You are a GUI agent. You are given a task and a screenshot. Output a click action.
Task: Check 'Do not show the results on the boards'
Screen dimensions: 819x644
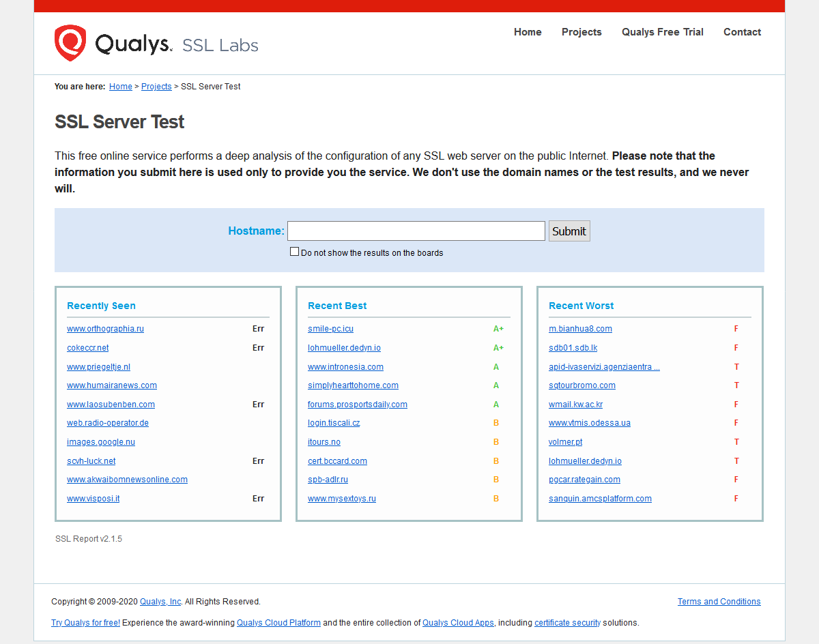tap(295, 252)
